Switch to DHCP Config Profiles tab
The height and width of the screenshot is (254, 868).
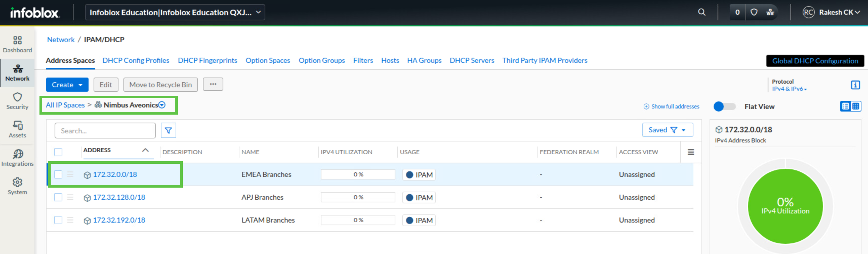[x=136, y=60]
